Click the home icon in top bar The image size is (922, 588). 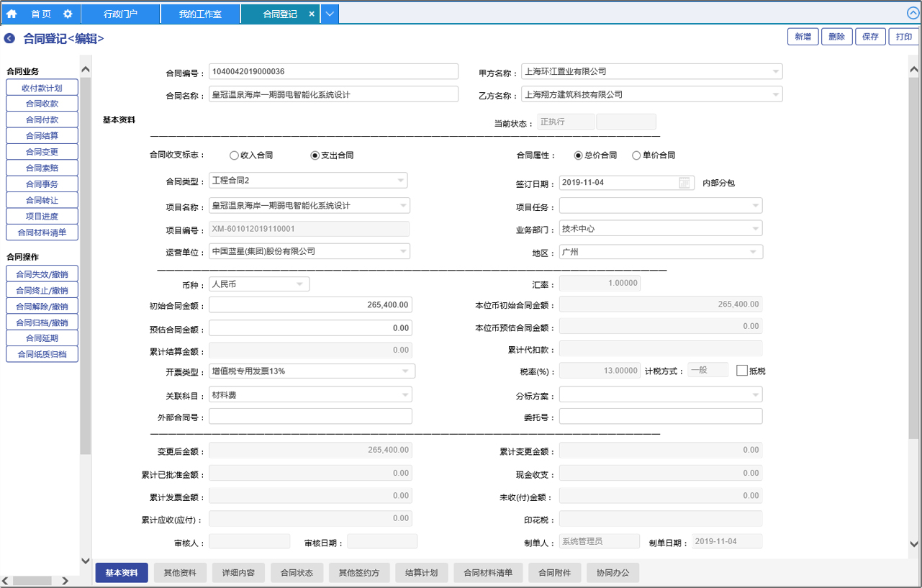tap(12, 14)
